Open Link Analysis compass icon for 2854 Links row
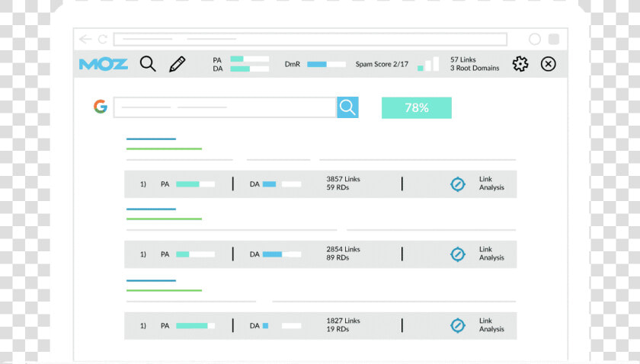640x364 pixels. point(458,254)
